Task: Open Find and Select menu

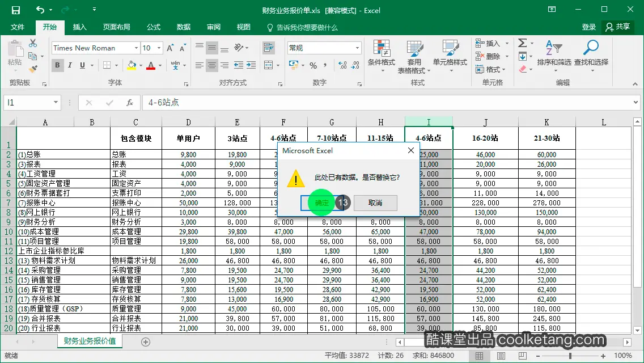Action: pos(591,56)
